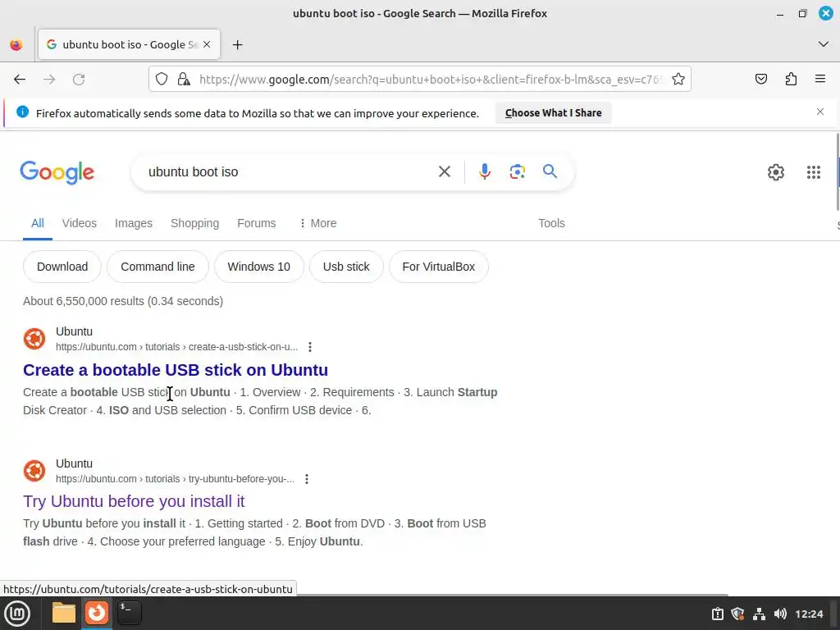Open options dots for create-a-usb-stick result

[x=309, y=347]
